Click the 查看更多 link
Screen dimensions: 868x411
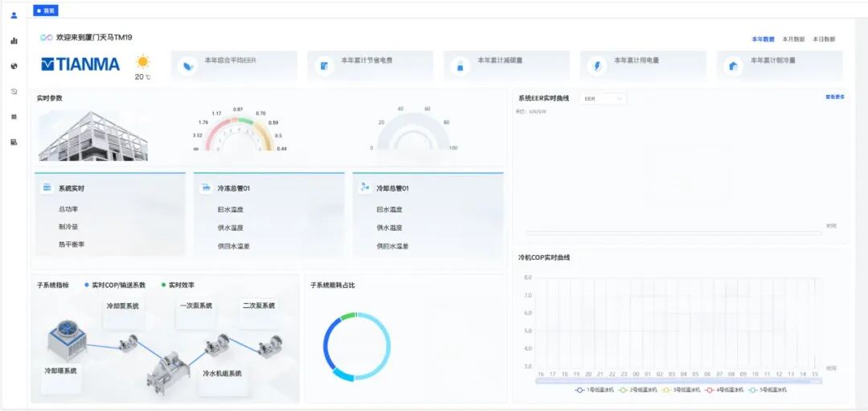pos(835,97)
